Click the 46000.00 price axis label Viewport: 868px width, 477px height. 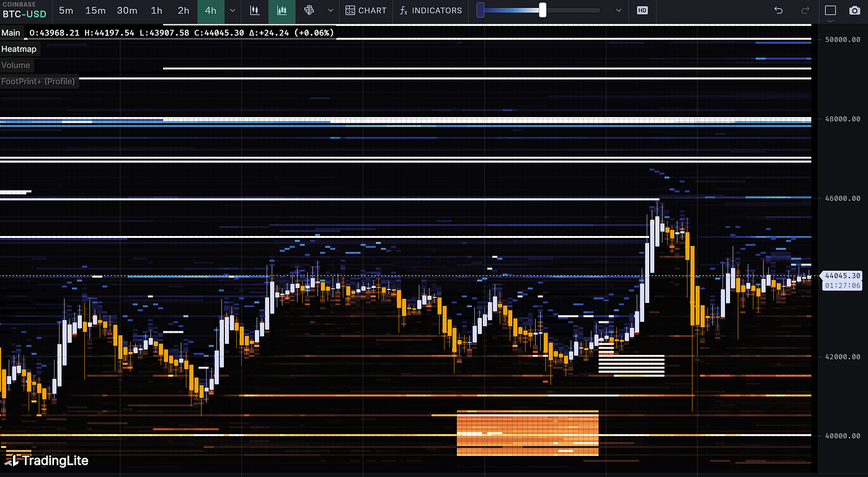(842, 198)
